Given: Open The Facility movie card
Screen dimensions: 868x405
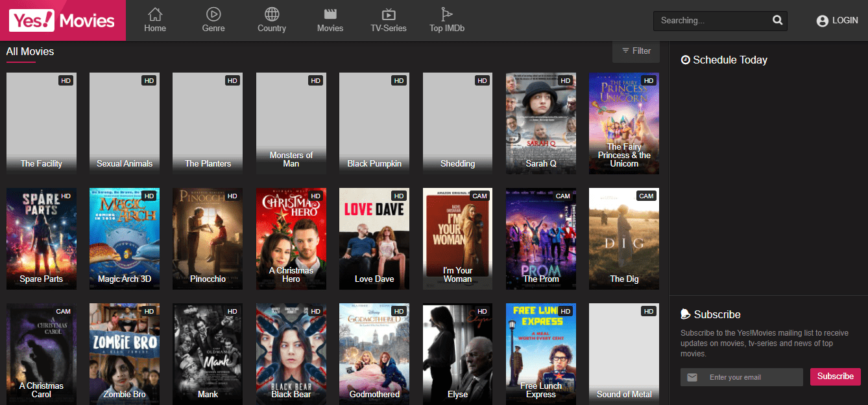Looking at the screenshot, I should [x=42, y=123].
